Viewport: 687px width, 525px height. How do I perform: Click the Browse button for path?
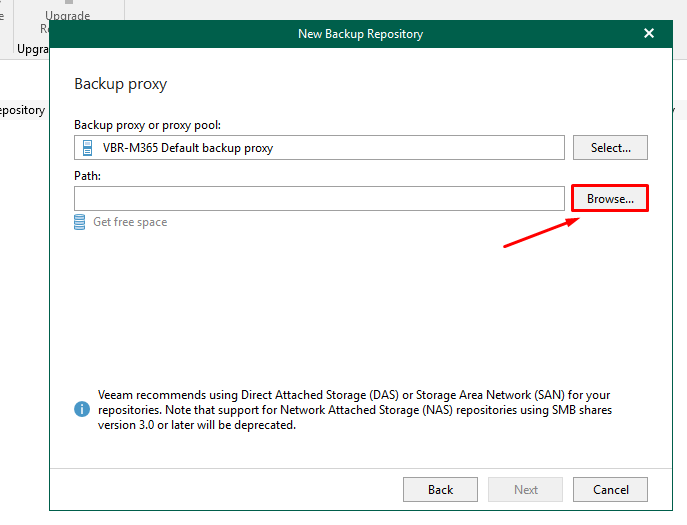tap(610, 199)
